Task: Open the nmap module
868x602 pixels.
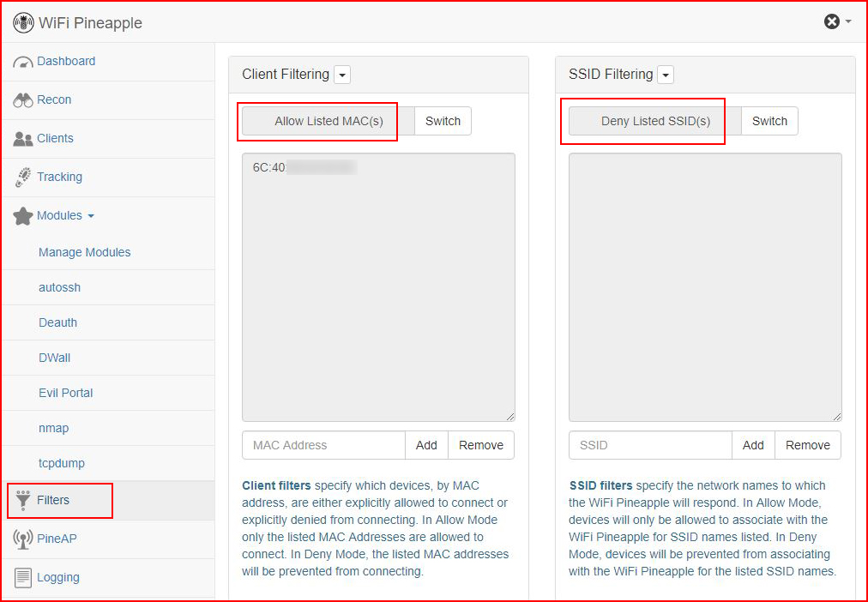Action: coord(54,428)
